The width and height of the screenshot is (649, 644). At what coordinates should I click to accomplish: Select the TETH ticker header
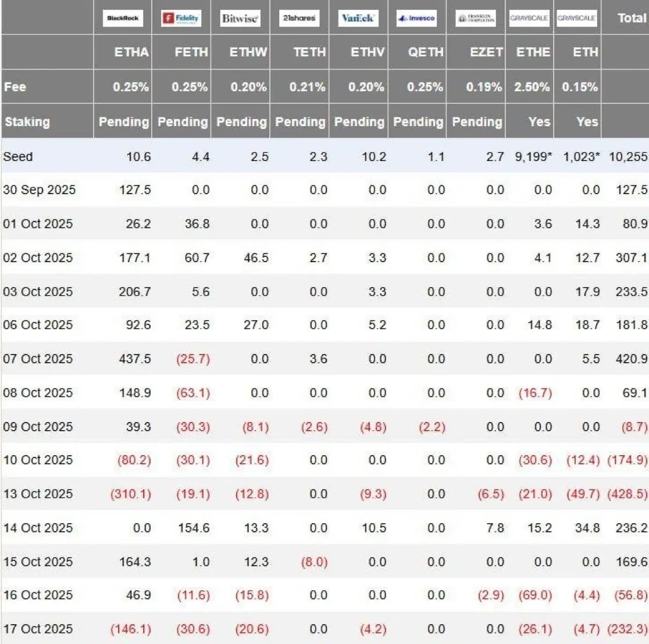point(309,52)
